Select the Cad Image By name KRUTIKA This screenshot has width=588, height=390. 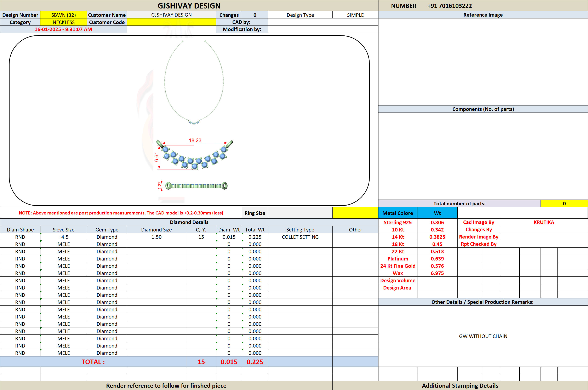[544, 222]
